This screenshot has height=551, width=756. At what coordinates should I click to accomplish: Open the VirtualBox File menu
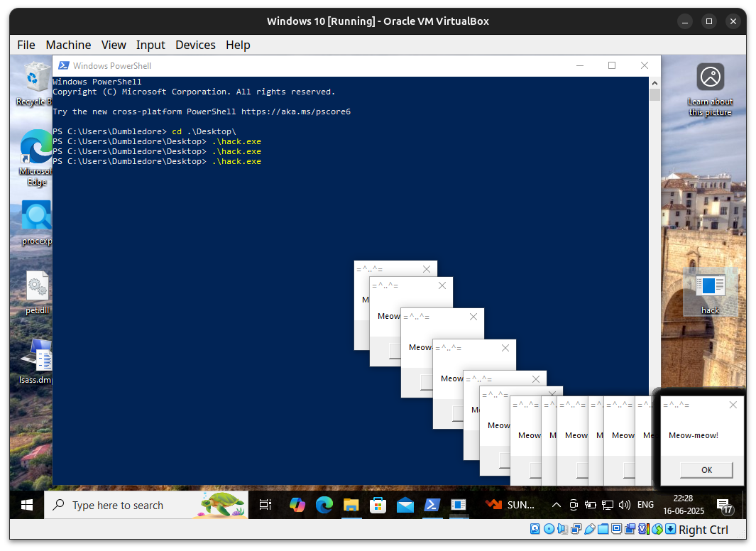[26, 45]
